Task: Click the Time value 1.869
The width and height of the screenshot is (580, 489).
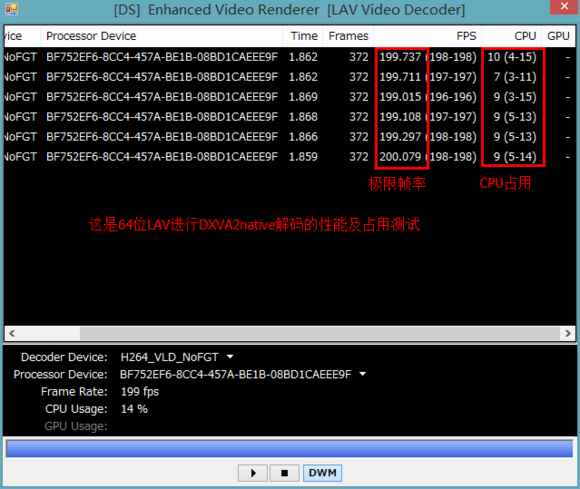Action: 303,97
